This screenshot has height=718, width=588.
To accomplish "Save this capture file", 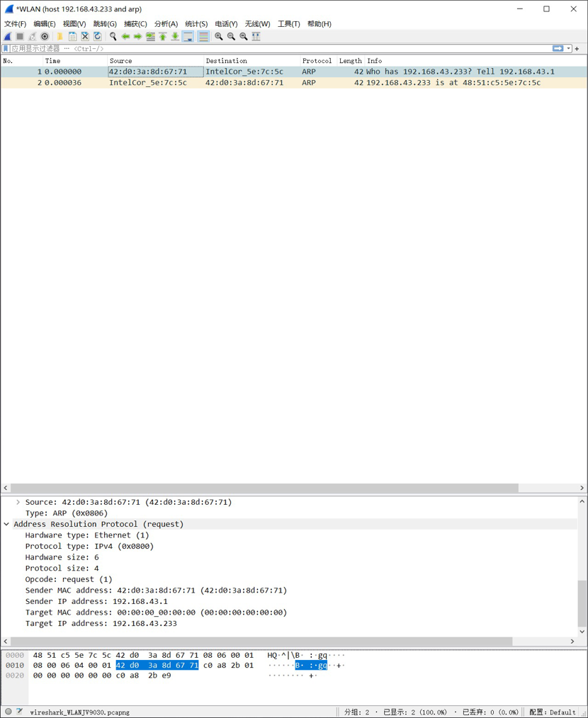I will pyautogui.click(x=72, y=37).
